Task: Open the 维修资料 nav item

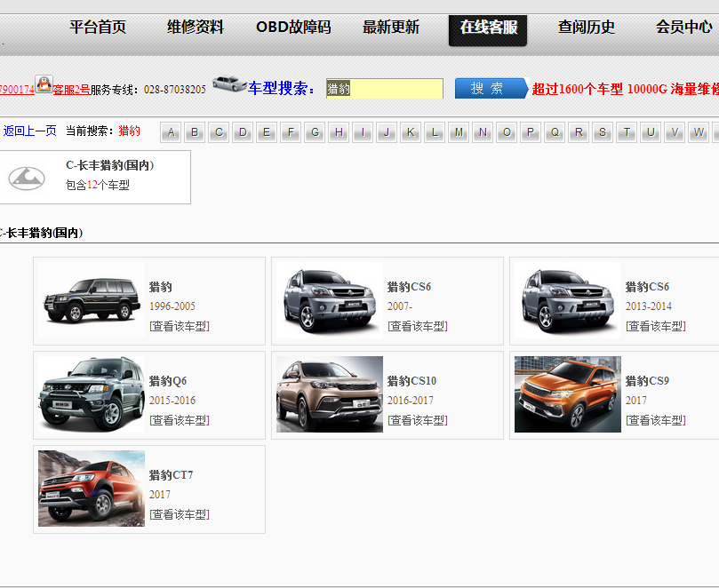Action: 196,28
